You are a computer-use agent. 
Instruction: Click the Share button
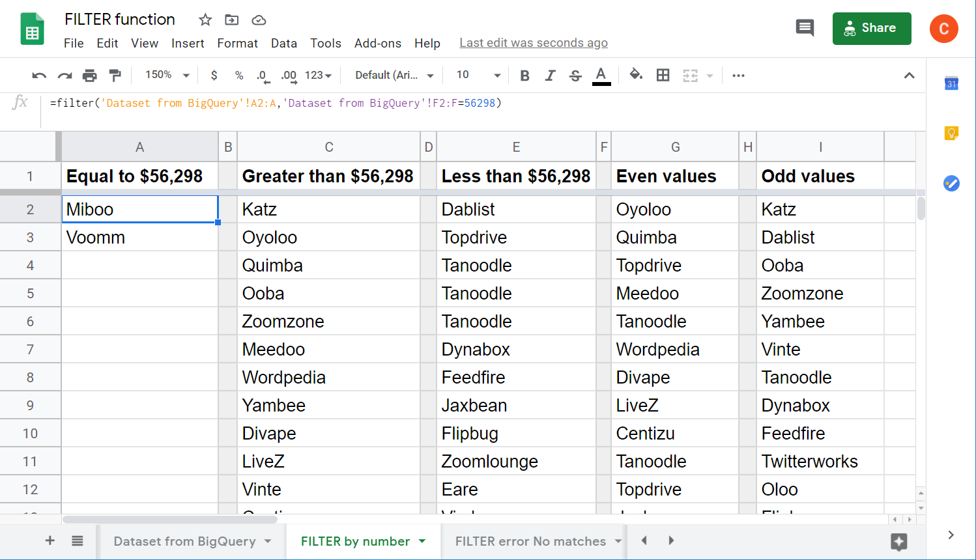872,28
